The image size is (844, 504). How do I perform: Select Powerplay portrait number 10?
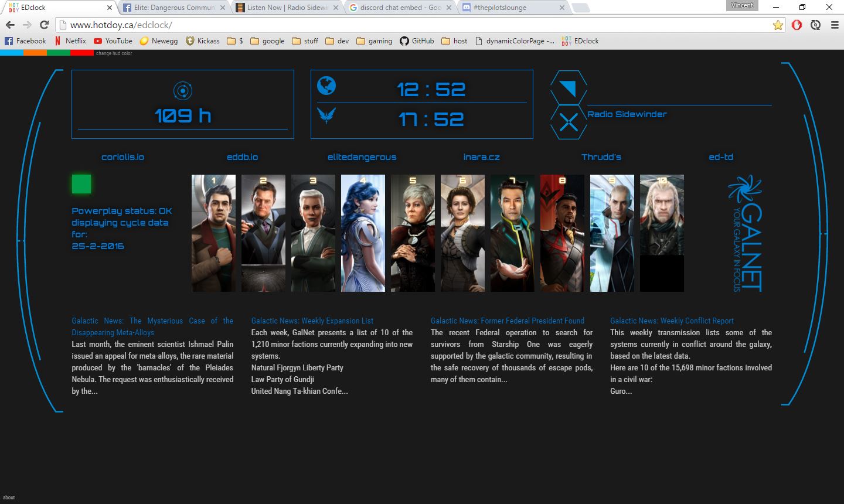[x=662, y=233]
